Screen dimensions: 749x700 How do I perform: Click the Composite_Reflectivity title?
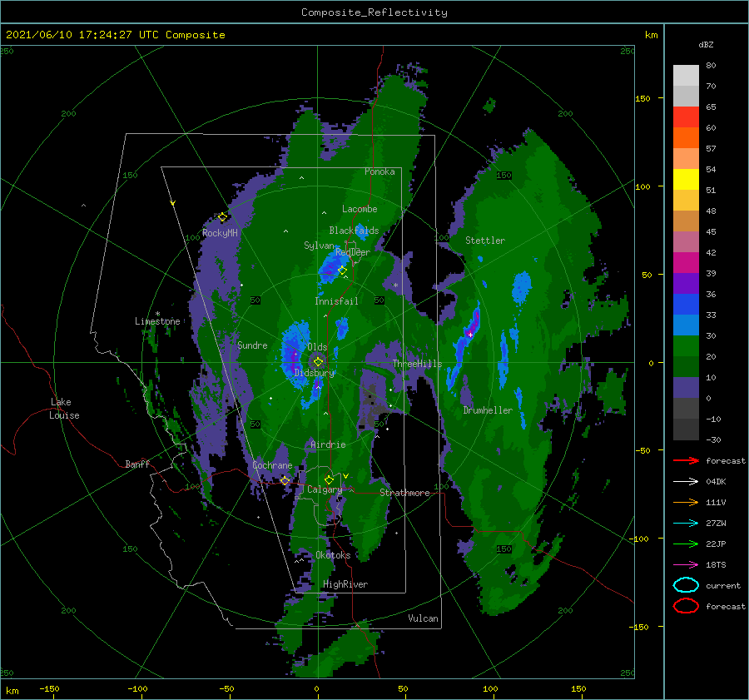click(x=374, y=12)
